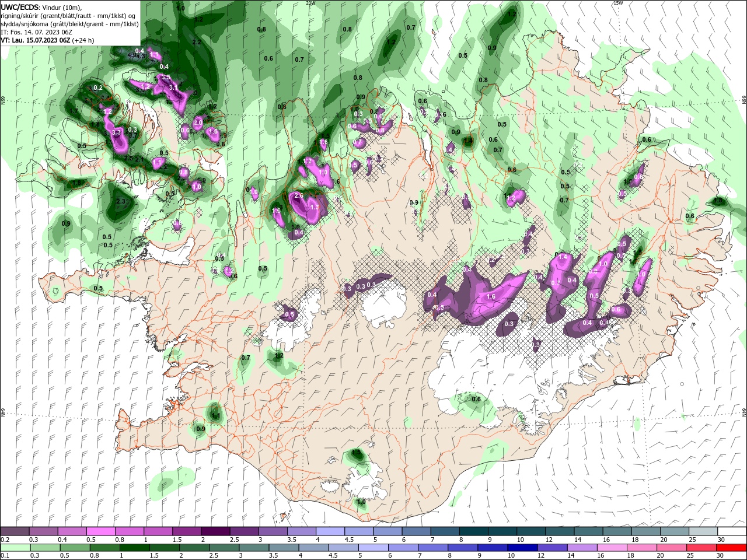Click the 'slydda/snjókoma' legend description line
Viewport: 747px width, 560px height.
(69, 24)
